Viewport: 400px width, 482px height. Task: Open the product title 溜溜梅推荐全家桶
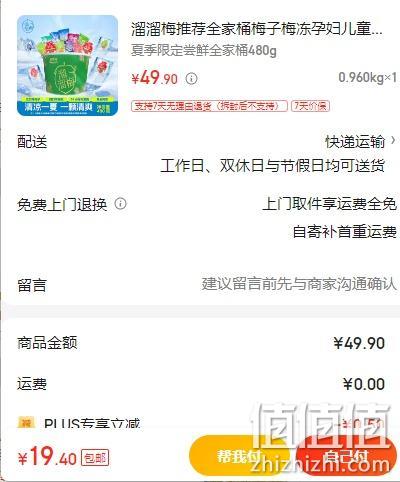[257, 29]
